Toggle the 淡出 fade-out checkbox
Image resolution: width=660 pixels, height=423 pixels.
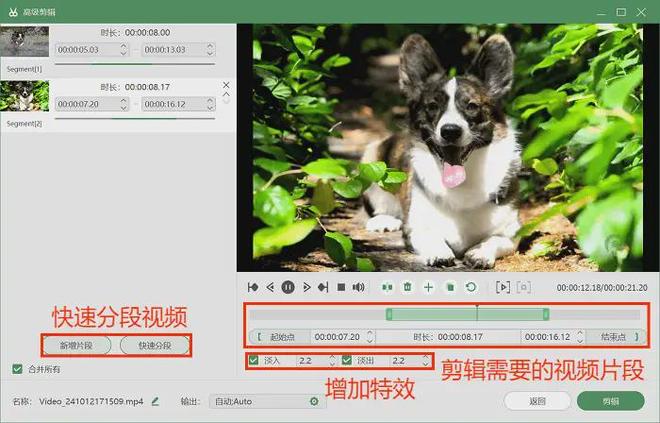point(347,360)
